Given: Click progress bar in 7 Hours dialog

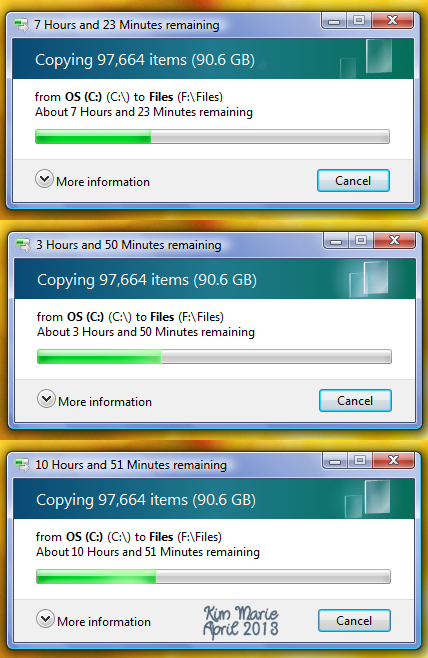Looking at the screenshot, I should pos(212,136).
